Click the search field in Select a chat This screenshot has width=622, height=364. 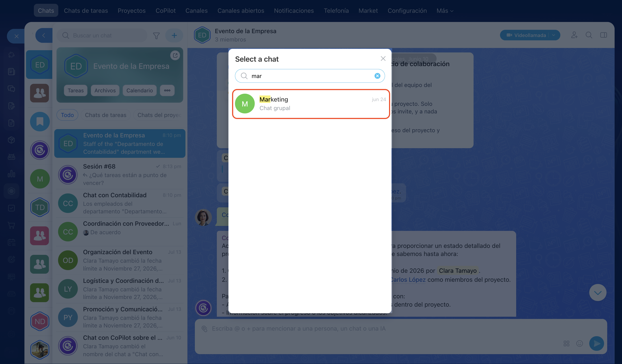pos(310,76)
